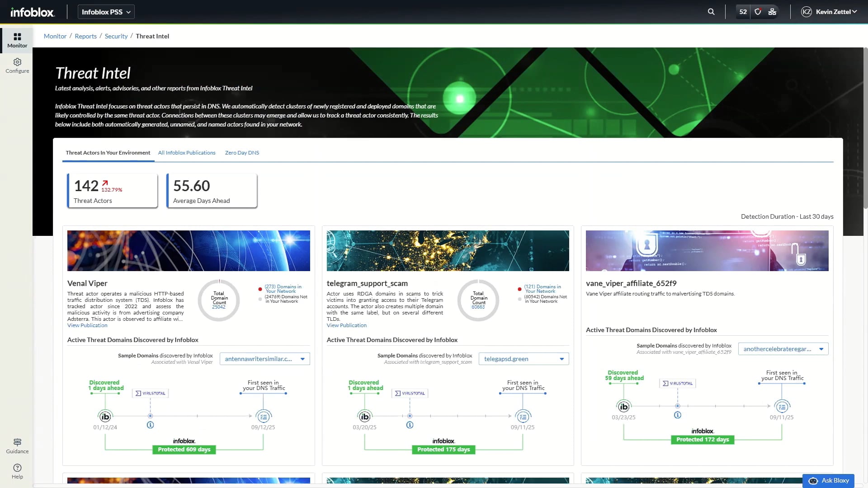Click the info icon on telegram_support_scam timeline

pyautogui.click(x=410, y=425)
